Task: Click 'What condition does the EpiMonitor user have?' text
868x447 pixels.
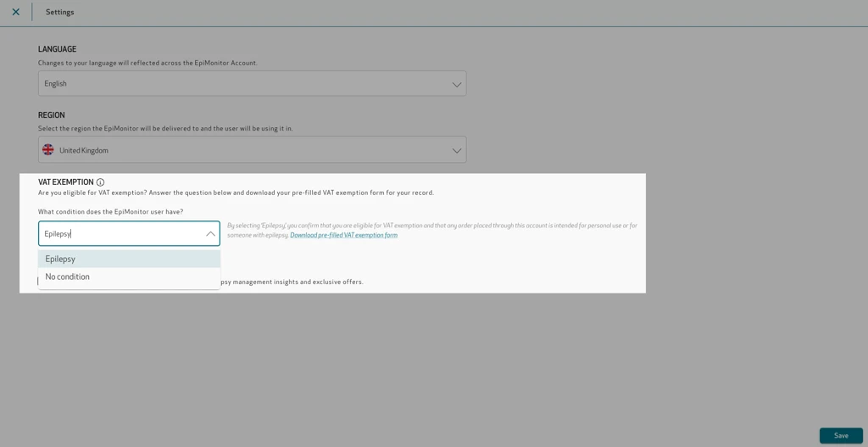Action: 111,211
